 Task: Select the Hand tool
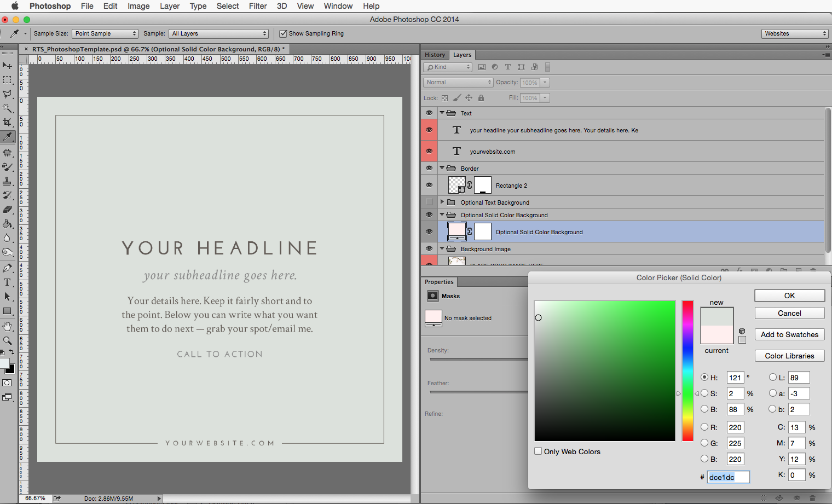7,327
